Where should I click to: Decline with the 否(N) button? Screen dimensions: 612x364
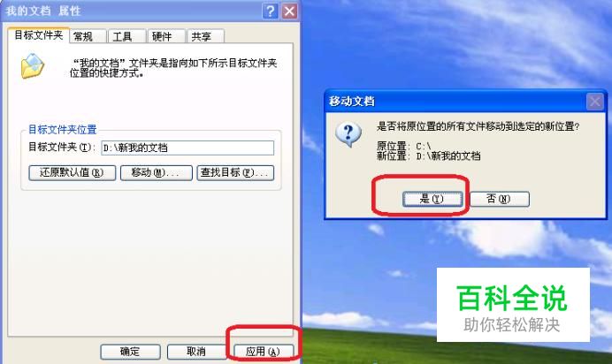(x=500, y=199)
